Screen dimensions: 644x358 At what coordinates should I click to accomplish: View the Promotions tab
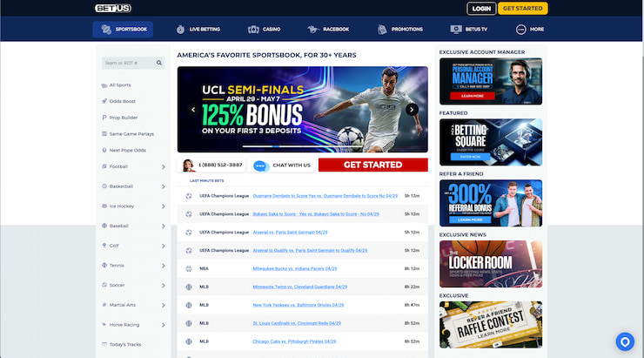[x=400, y=30]
